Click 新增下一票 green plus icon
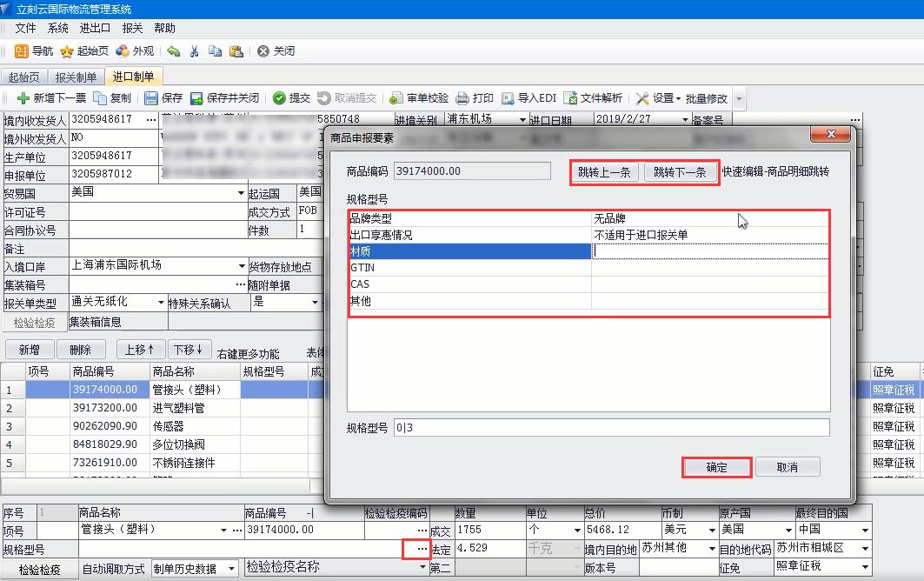924x581 pixels. [x=23, y=98]
